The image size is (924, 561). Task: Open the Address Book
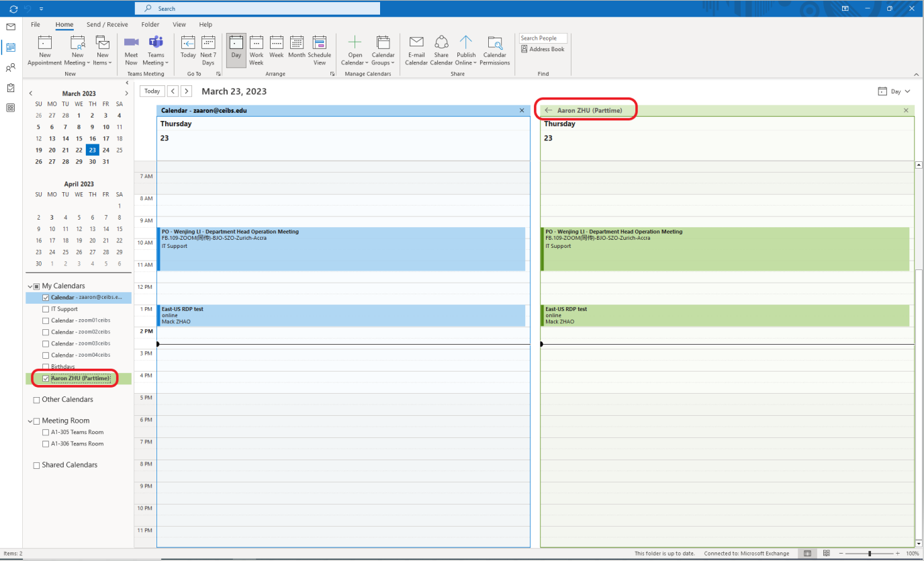click(x=543, y=49)
